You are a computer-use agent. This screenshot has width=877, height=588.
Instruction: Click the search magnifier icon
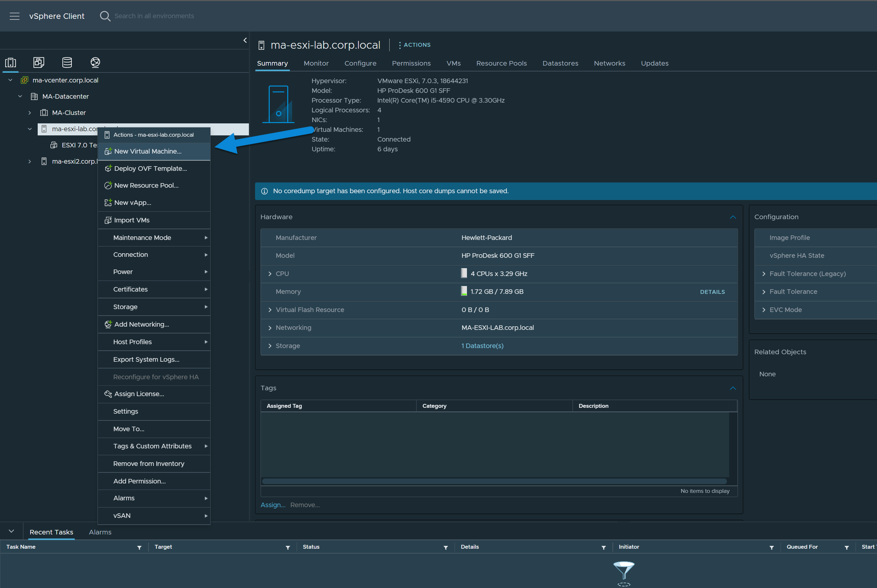point(105,16)
